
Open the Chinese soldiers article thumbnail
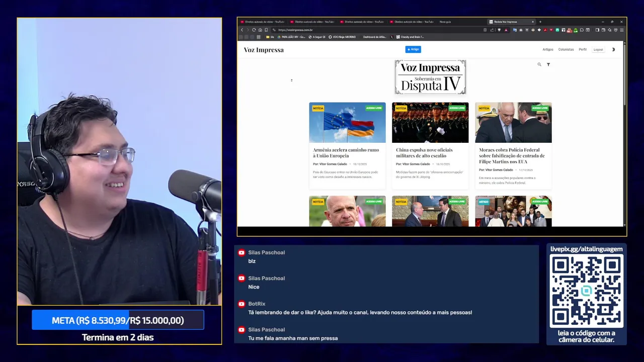click(x=430, y=123)
